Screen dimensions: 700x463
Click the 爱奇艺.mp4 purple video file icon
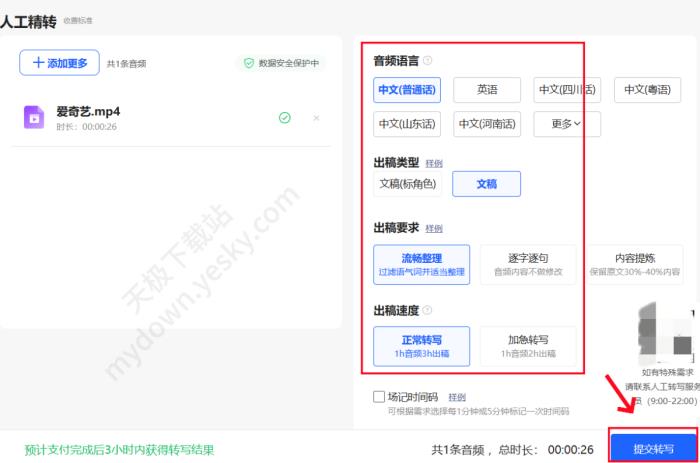34,117
